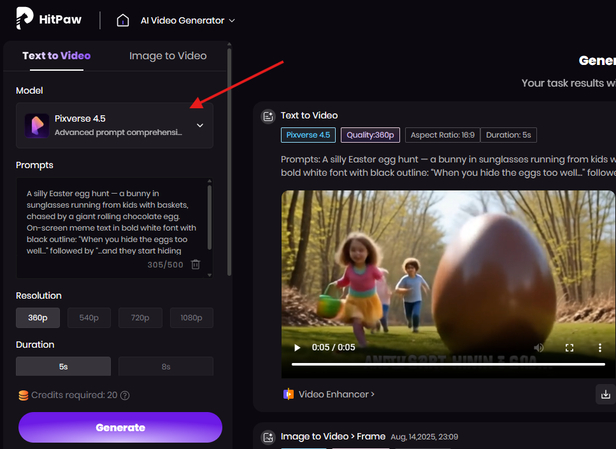Click the Generate button
The image size is (616, 449).
(x=120, y=427)
